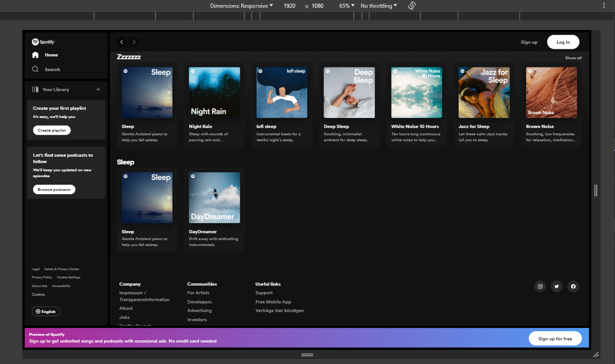The height and width of the screenshot is (364, 615).
Task: Open the Night Rain playlist card
Action: (214, 105)
